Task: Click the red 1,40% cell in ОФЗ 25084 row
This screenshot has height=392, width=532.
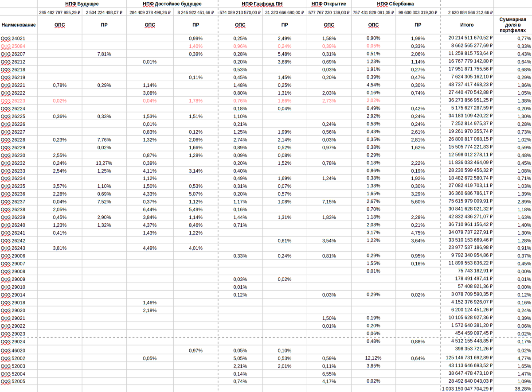Action: tap(196, 46)
